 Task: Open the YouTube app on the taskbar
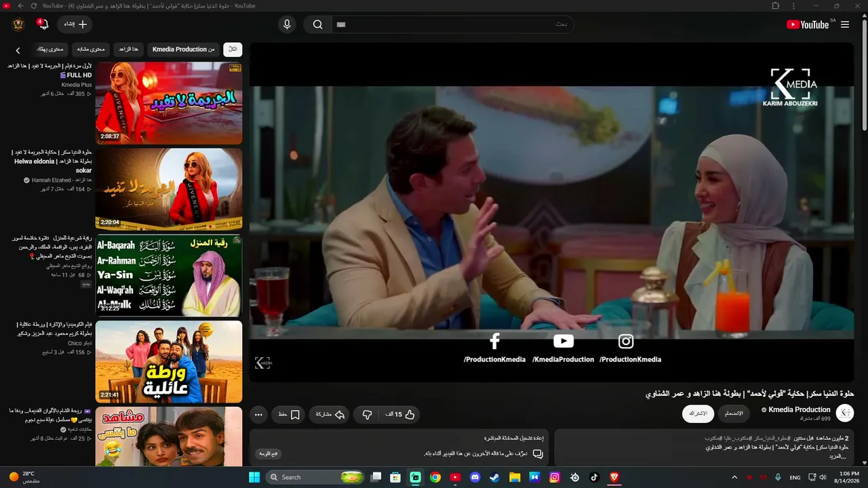455,477
